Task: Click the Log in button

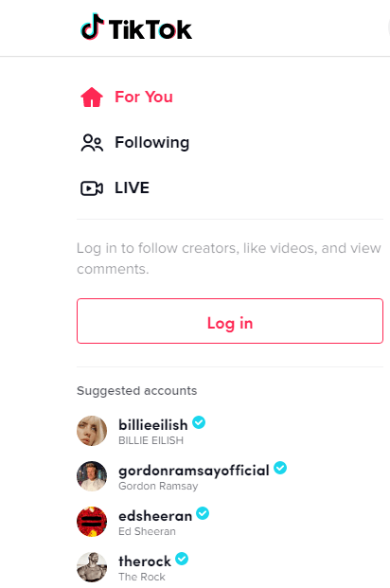Action: 230,321
